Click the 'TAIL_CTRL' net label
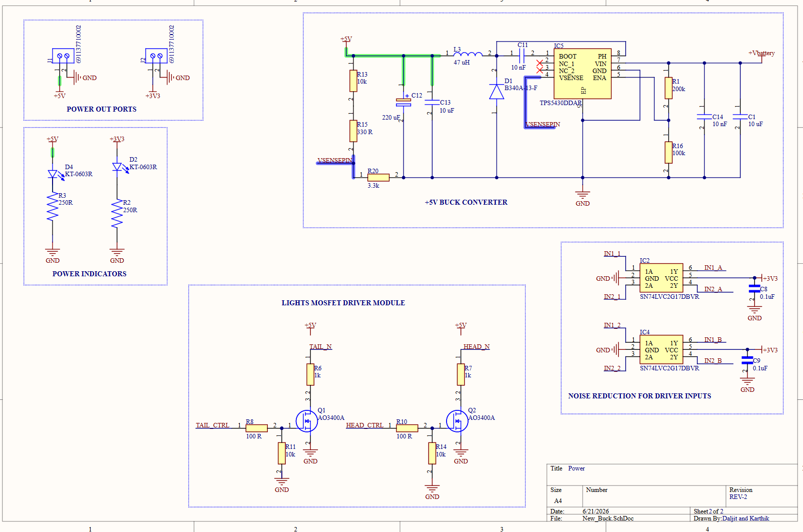The image size is (803, 532). (212, 425)
